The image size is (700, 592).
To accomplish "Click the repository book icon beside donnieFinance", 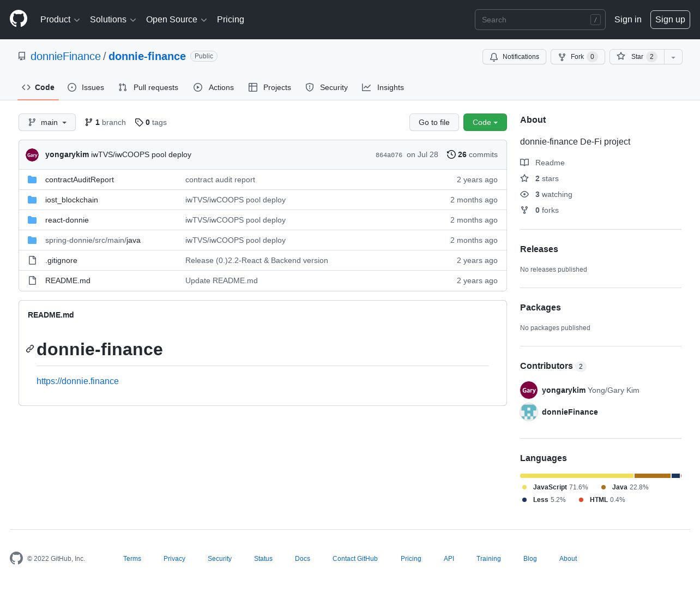I will point(22,56).
